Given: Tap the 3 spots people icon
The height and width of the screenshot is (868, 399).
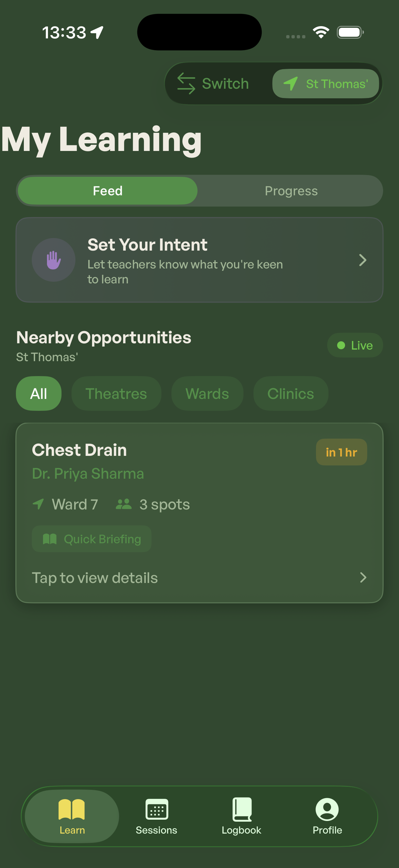Looking at the screenshot, I should [x=124, y=504].
